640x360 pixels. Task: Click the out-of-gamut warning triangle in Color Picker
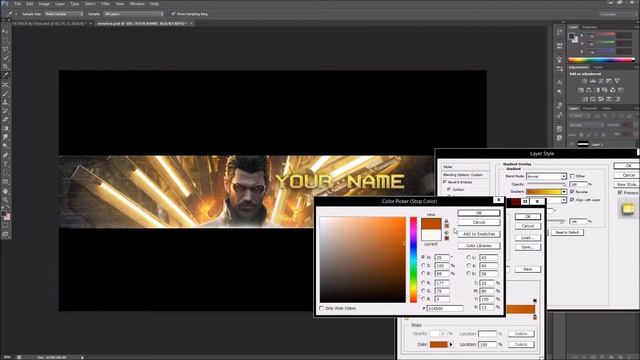pyautogui.click(x=446, y=221)
